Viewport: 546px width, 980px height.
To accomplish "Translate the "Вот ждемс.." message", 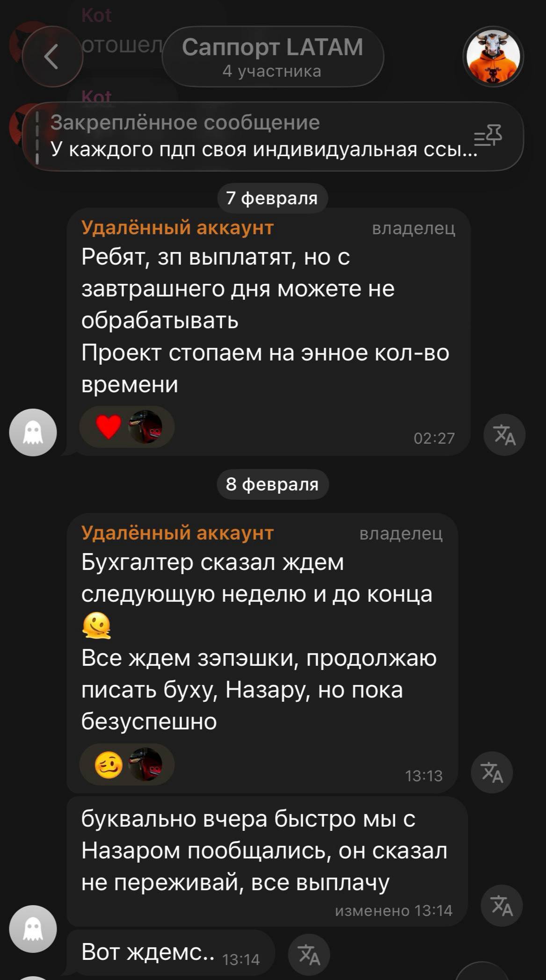I will [x=309, y=954].
